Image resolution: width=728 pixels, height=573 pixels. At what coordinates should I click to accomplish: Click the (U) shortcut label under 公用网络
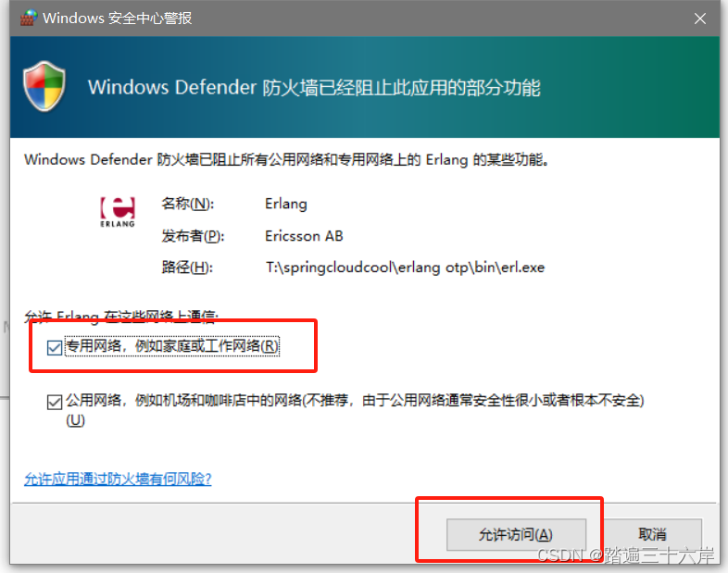tap(75, 420)
